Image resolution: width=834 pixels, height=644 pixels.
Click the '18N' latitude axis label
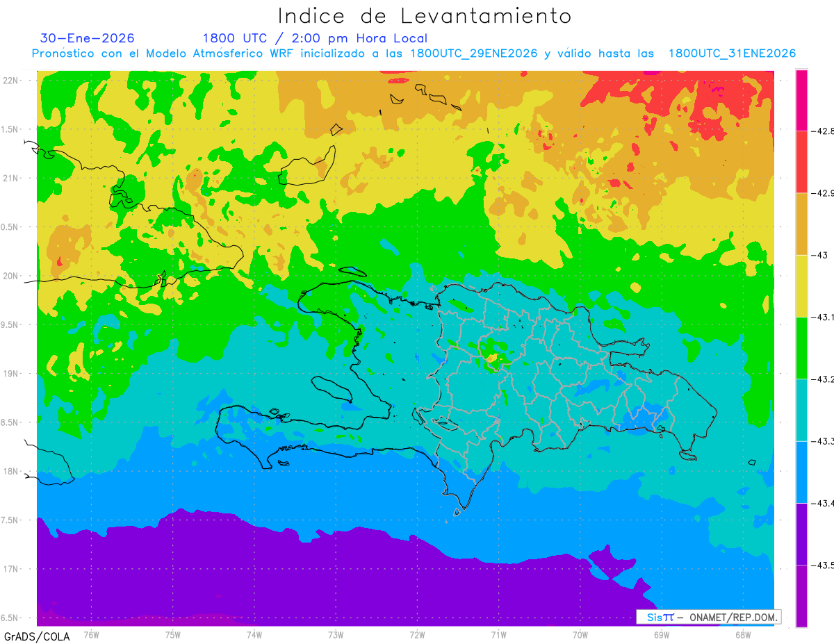click(11, 471)
